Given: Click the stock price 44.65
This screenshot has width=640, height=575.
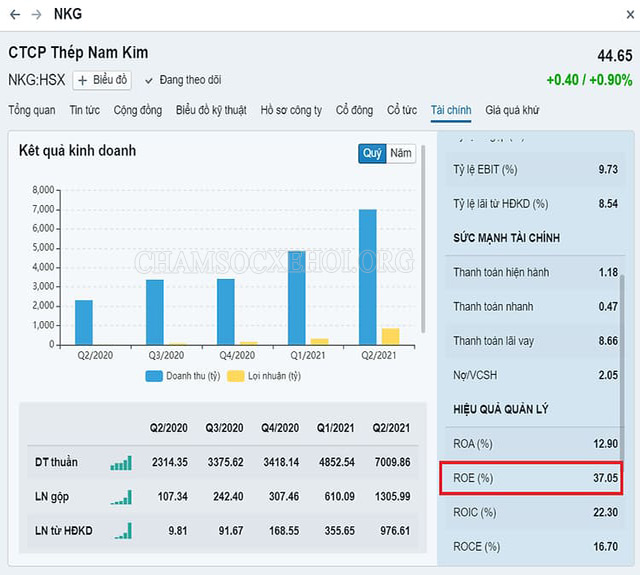Looking at the screenshot, I should click(615, 56).
